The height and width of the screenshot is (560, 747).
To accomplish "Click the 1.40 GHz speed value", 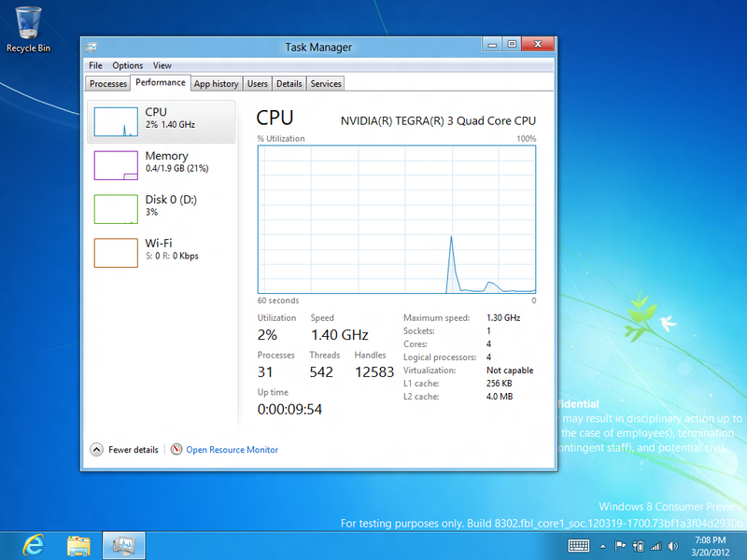I will pos(340,335).
